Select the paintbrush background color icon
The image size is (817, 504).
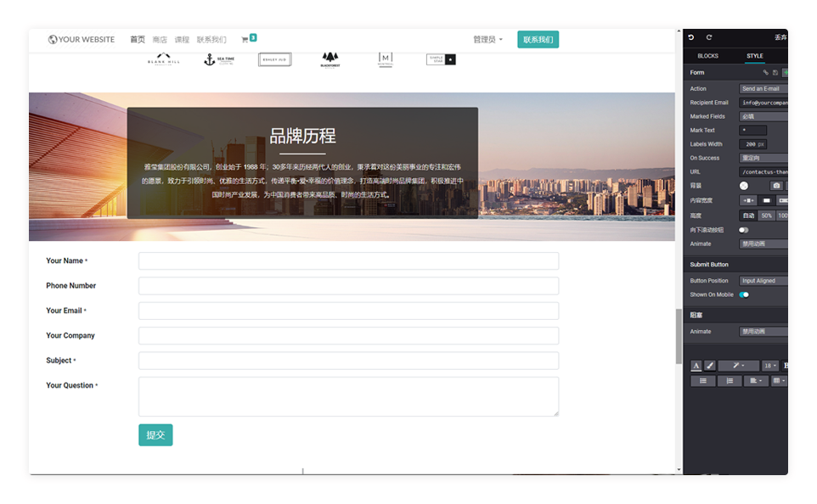coord(710,366)
